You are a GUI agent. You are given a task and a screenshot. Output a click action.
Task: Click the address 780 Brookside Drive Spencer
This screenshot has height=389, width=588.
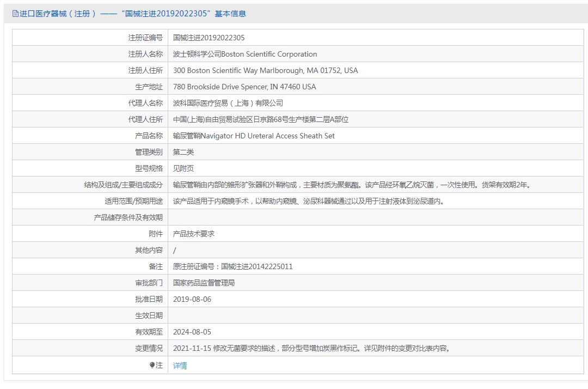244,87
